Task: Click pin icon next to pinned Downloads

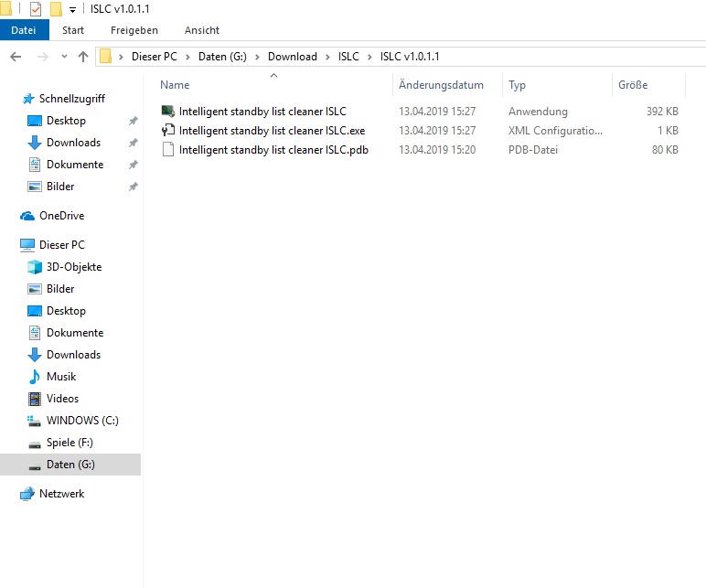Action: click(x=133, y=143)
